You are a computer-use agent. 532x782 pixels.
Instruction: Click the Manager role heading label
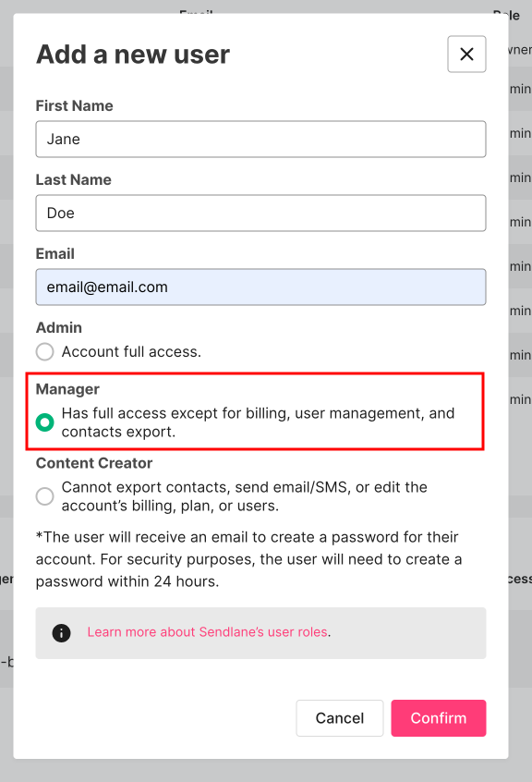click(x=67, y=389)
